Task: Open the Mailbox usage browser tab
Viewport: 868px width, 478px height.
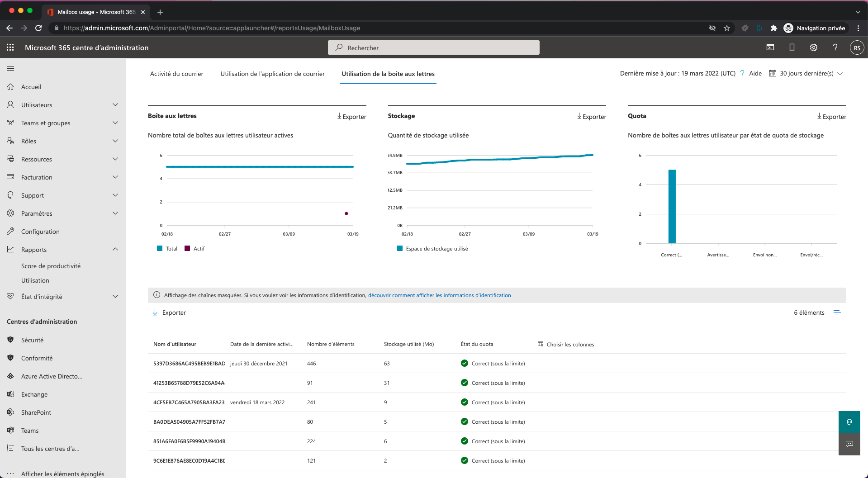Action: 96,12
